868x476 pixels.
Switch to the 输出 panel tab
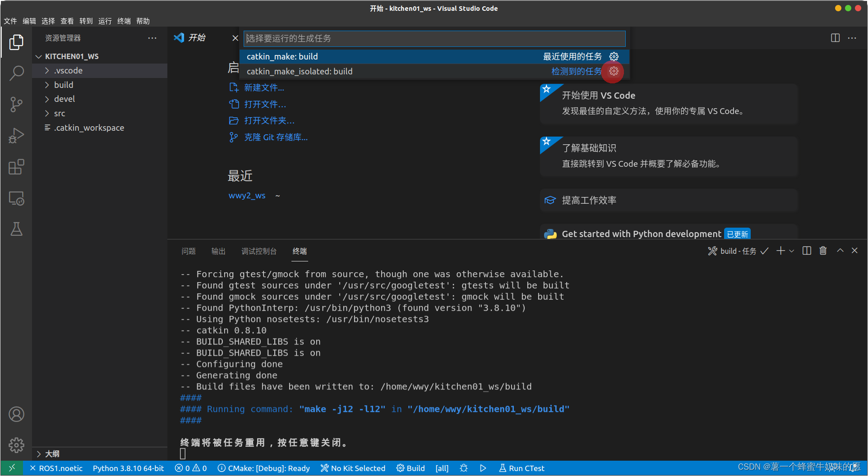(218, 251)
